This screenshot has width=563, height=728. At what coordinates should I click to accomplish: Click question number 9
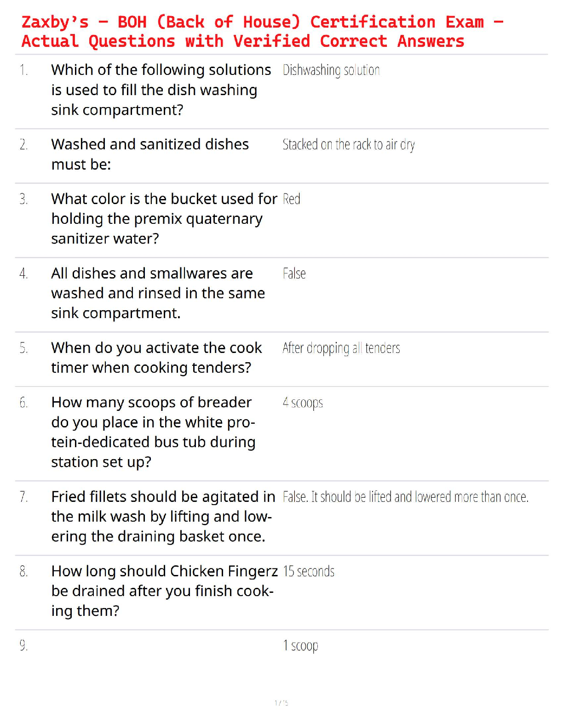(23, 646)
